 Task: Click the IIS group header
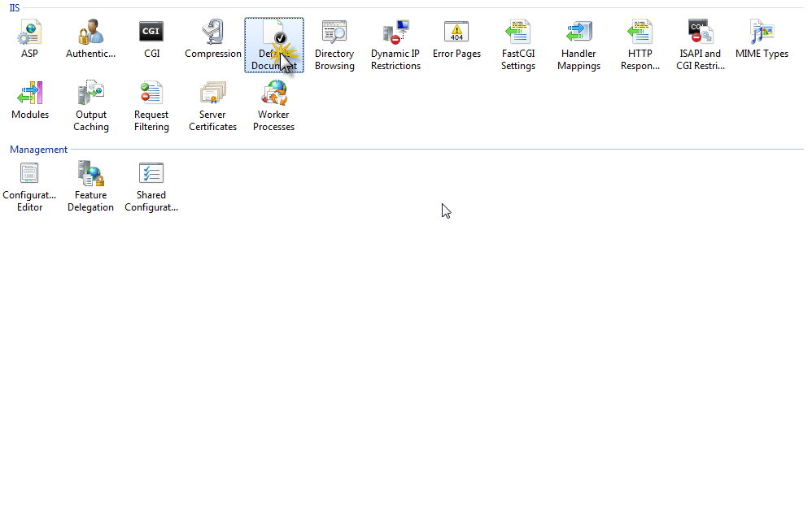(15, 8)
